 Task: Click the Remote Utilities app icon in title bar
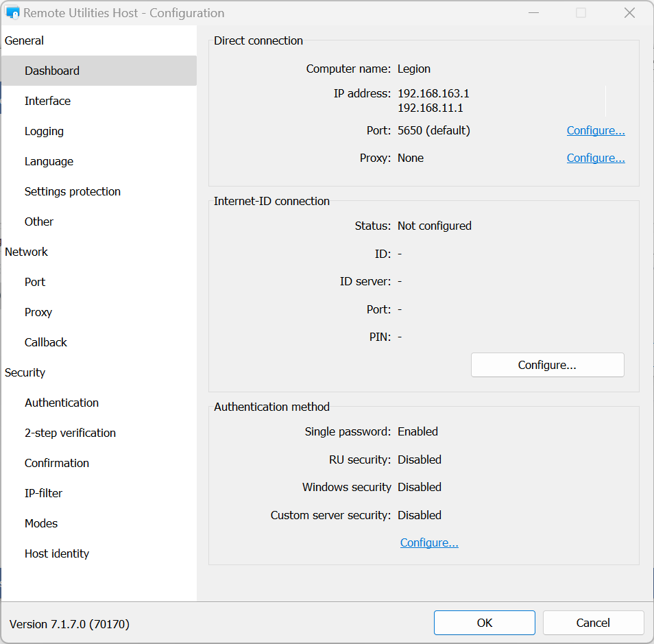click(x=12, y=13)
